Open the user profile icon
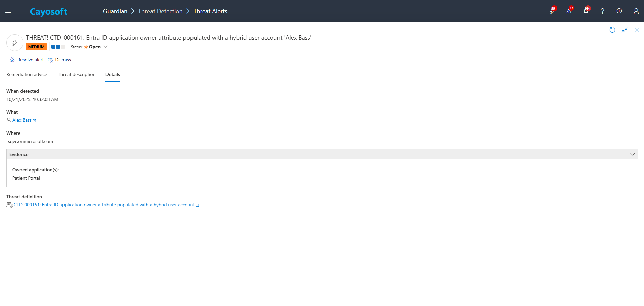644x306 pixels. tap(636, 11)
